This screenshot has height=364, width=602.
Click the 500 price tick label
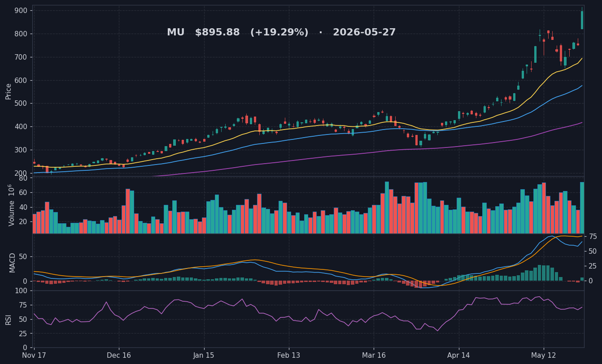point(21,104)
